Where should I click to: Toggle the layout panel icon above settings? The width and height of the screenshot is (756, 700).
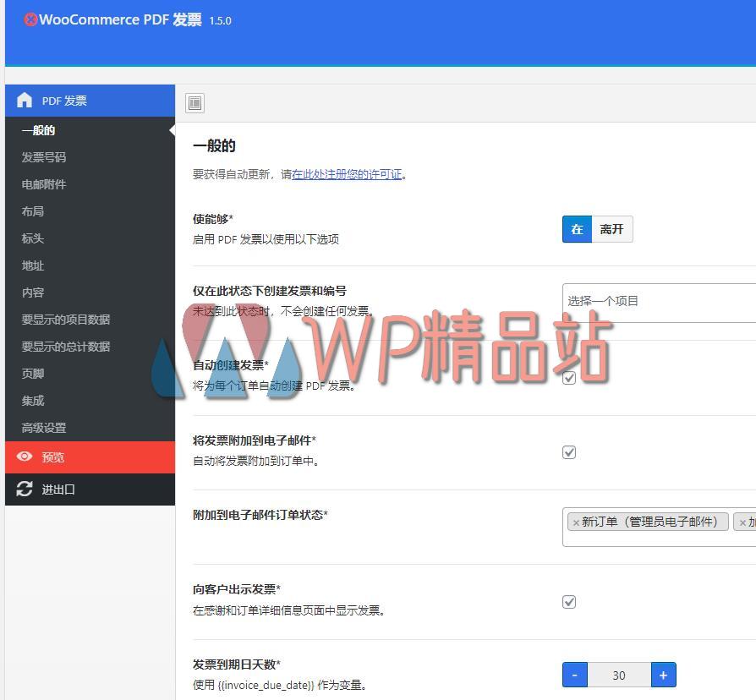pos(194,102)
